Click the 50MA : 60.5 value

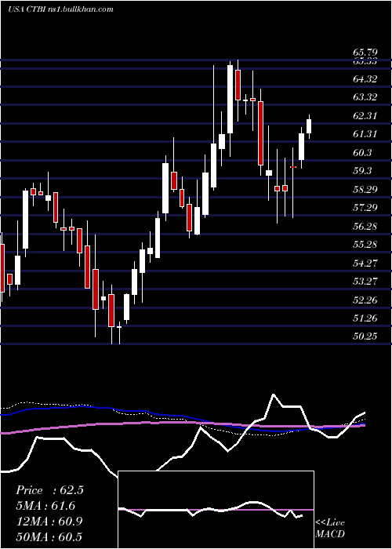[49, 536]
